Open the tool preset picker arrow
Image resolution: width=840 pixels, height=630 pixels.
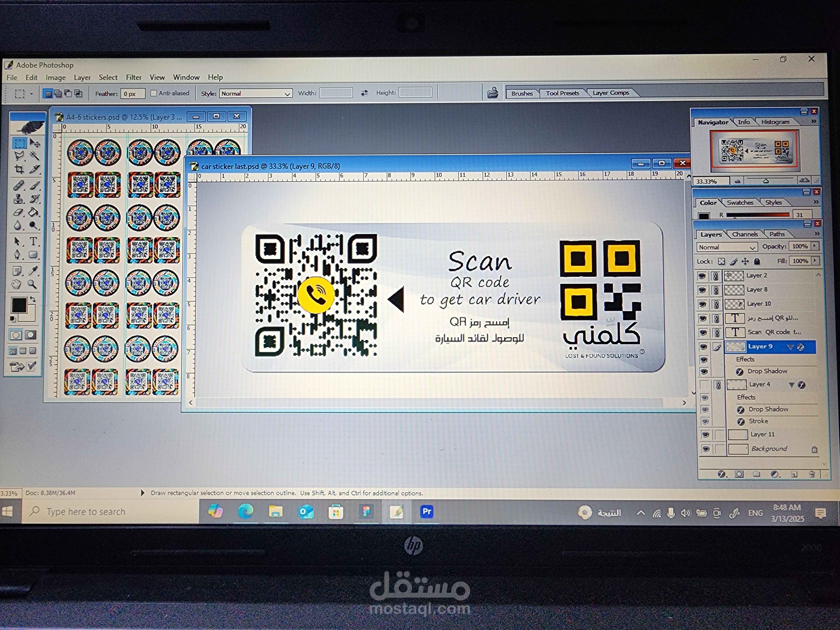31,94
